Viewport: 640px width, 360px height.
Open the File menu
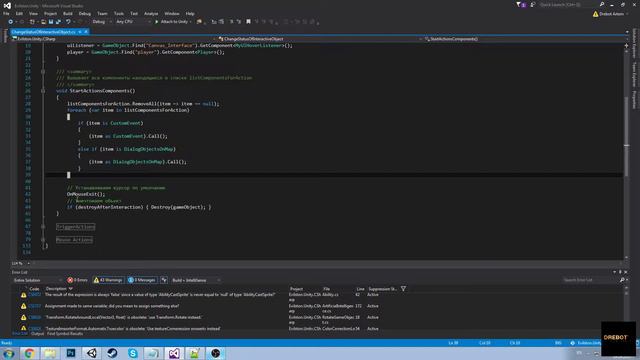point(6,13)
